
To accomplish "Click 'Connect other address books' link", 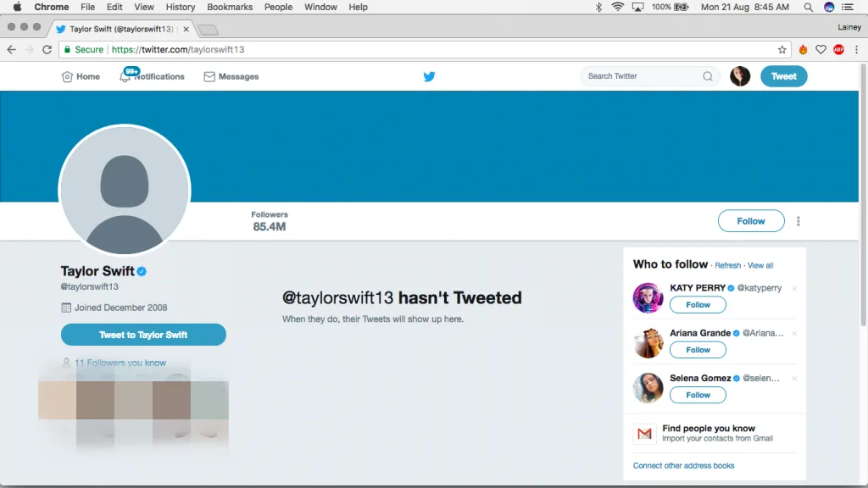I will coord(683,466).
